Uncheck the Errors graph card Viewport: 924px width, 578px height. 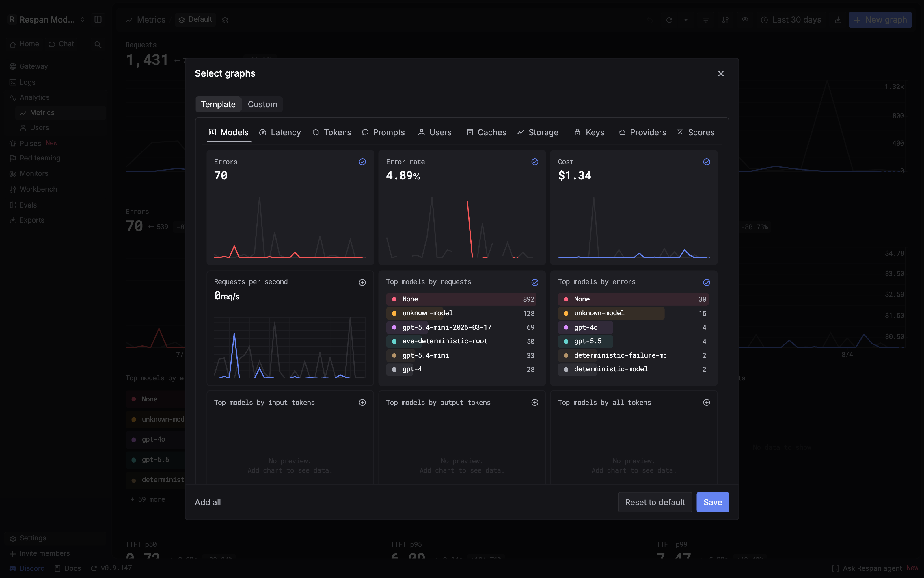pyautogui.click(x=362, y=162)
